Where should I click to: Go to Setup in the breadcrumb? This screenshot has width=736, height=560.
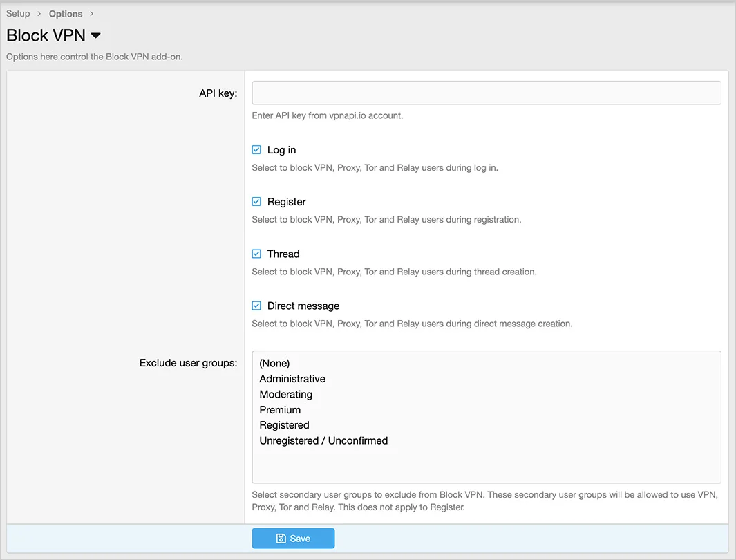click(x=18, y=14)
